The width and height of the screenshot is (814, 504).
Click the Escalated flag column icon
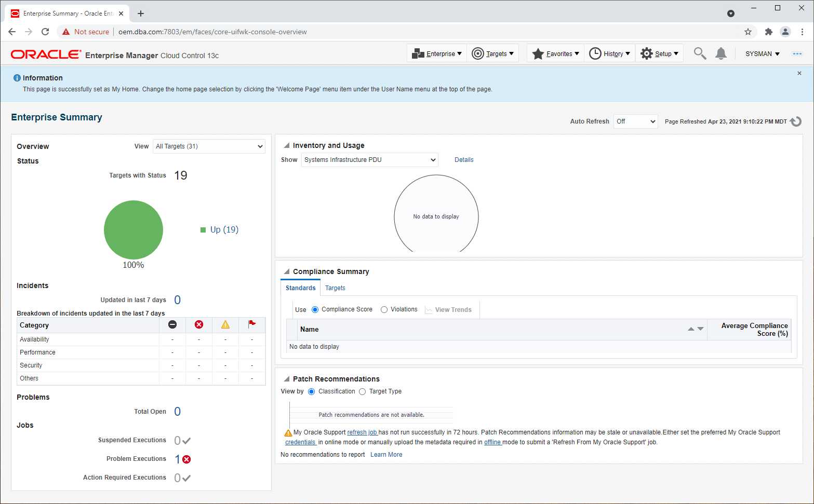coord(252,324)
